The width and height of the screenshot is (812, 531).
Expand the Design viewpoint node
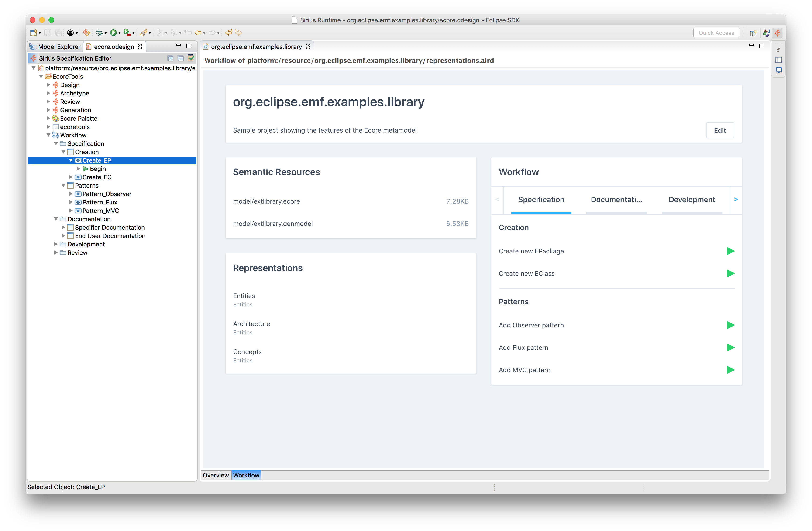pos(48,85)
